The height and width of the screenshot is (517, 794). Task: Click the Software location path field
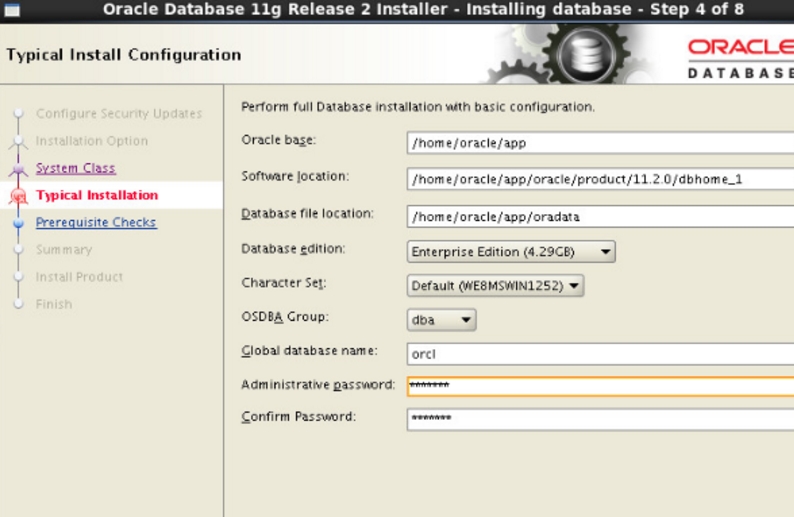pyautogui.click(x=600, y=179)
